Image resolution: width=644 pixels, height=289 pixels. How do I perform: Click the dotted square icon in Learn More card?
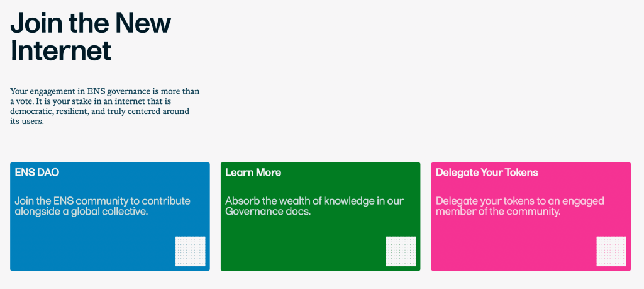401,251
